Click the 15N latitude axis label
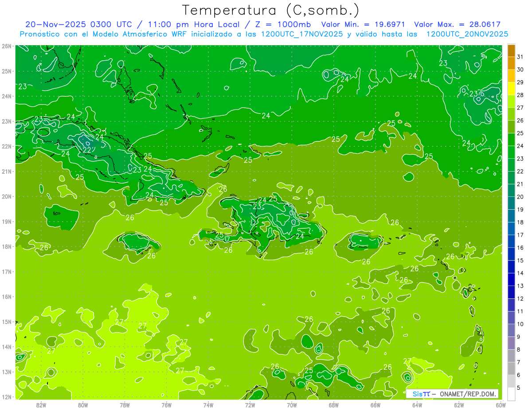This screenshot has width=532, height=411. point(6,321)
